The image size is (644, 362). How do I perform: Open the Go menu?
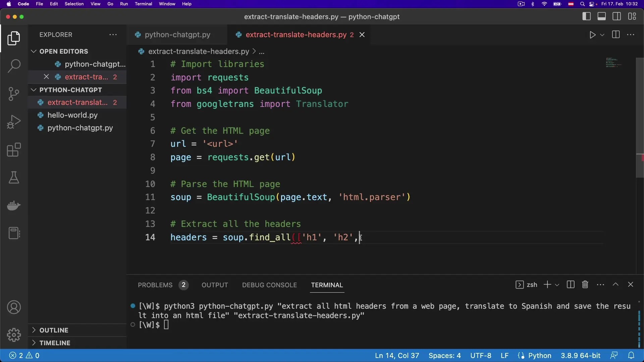pyautogui.click(x=110, y=4)
